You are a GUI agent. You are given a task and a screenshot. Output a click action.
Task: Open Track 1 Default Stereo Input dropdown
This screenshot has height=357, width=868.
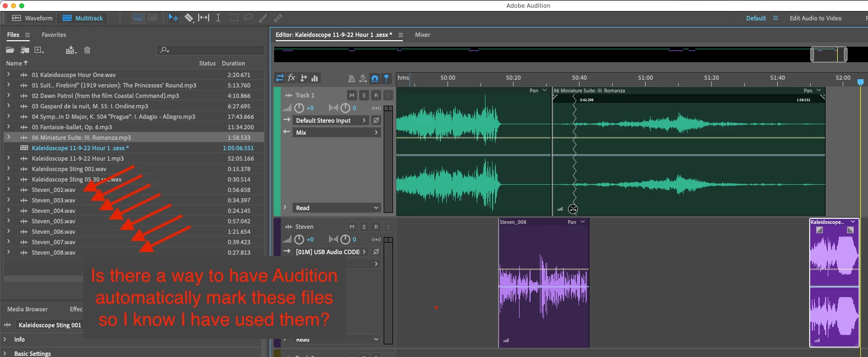click(331, 120)
